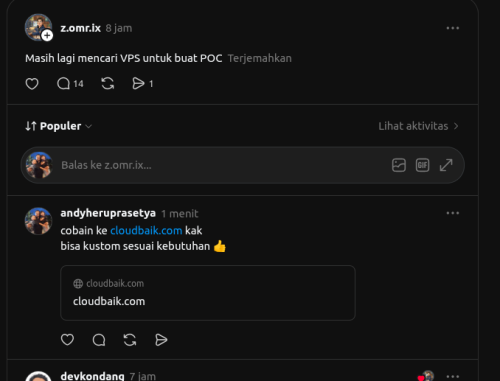Open comments on z.omr.ix post

(70, 84)
